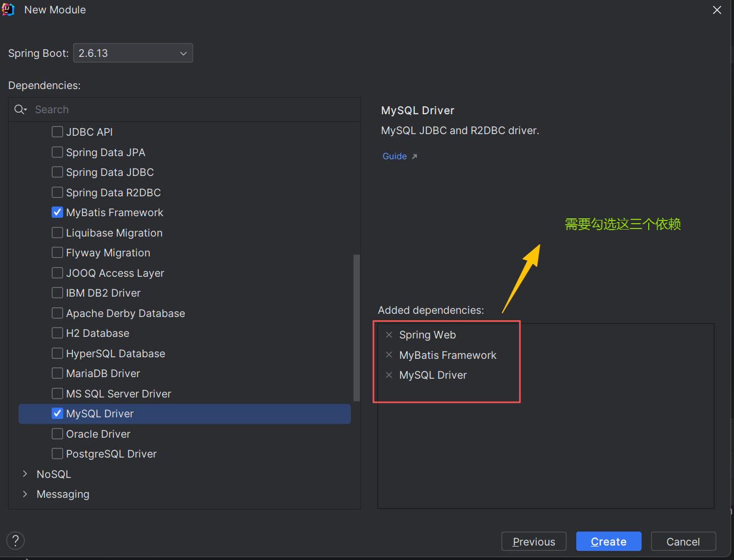Viewport: 734px width, 560px height.
Task: Expand the NoSQL category
Action: 25,474
